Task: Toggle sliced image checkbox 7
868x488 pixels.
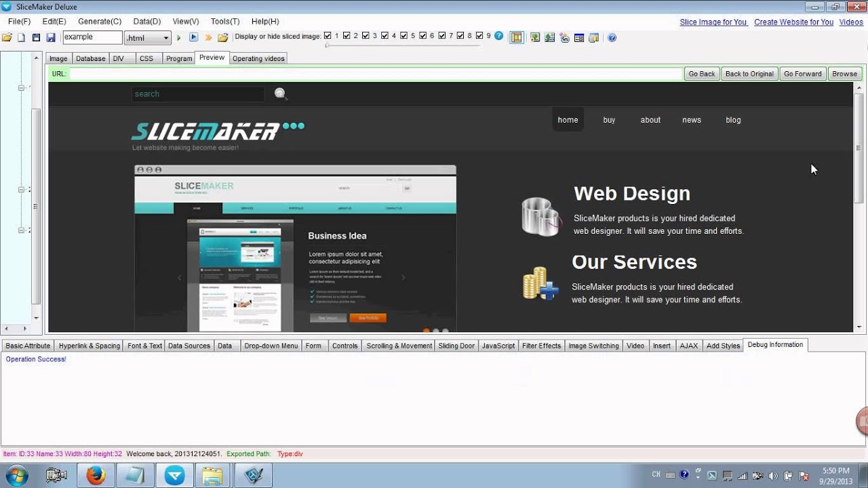Action: pos(441,36)
